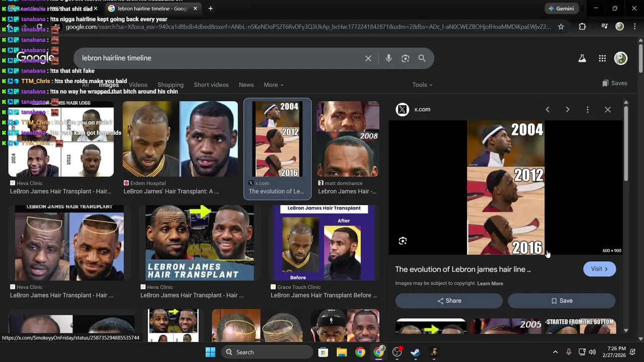Search inside this image with Lens
The height and width of the screenshot is (362, 644).
click(403, 241)
